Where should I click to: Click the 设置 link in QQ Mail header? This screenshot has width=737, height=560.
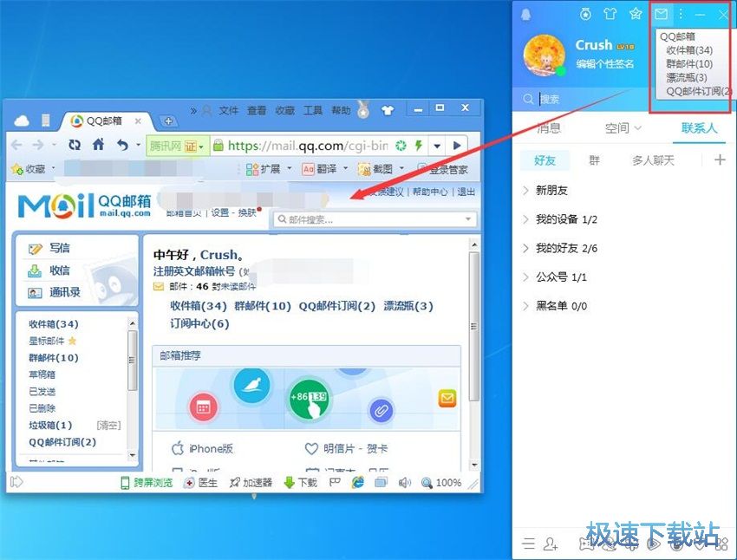click(x=219, y=213)
